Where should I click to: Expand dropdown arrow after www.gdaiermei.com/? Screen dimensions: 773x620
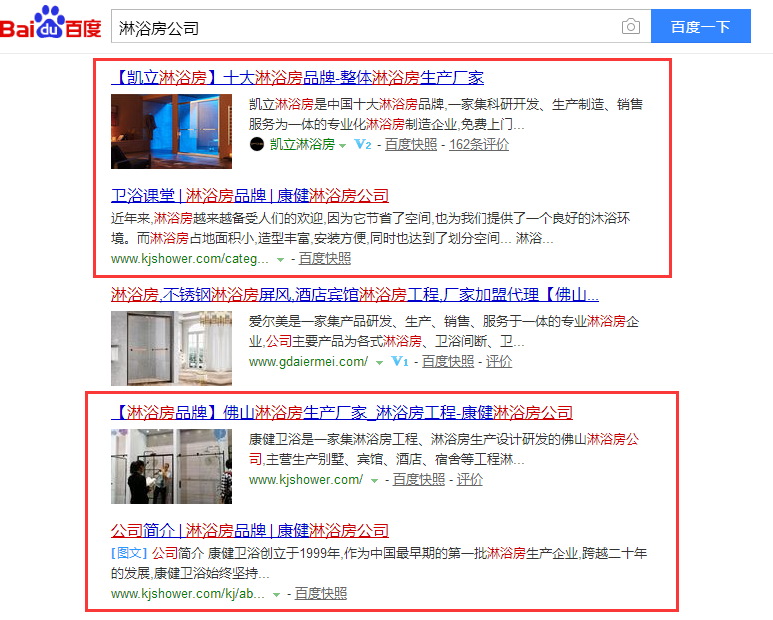(379, 363)
